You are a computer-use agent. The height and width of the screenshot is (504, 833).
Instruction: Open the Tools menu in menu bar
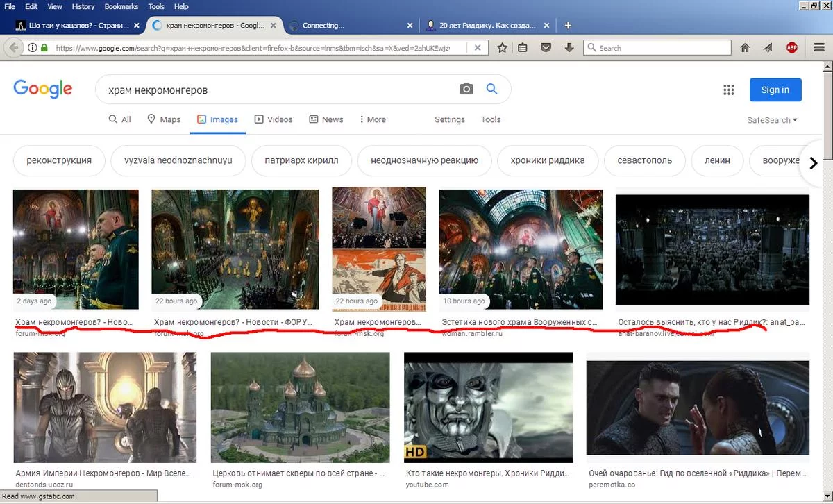click(x=156, y=6)
